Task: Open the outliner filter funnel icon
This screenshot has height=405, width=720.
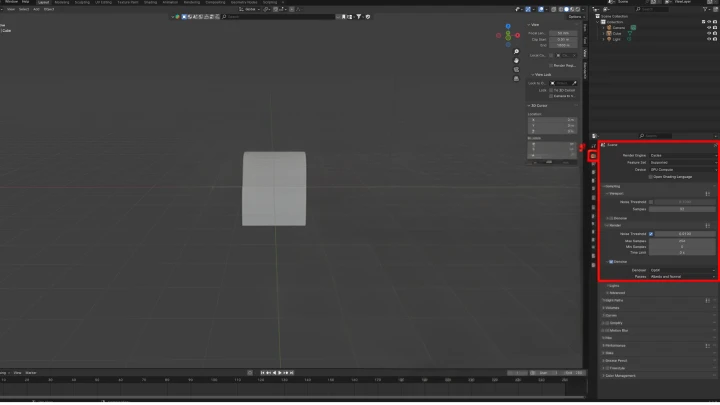Action: tap(705, 9)
